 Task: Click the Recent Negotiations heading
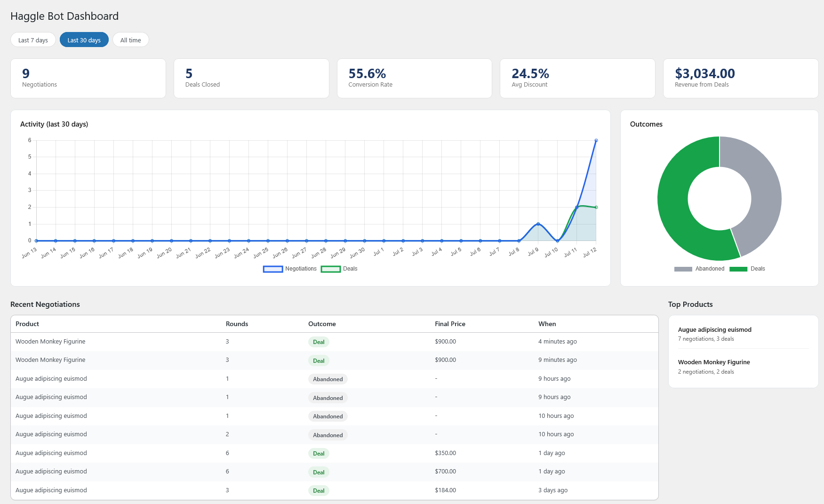click(45, 304)
